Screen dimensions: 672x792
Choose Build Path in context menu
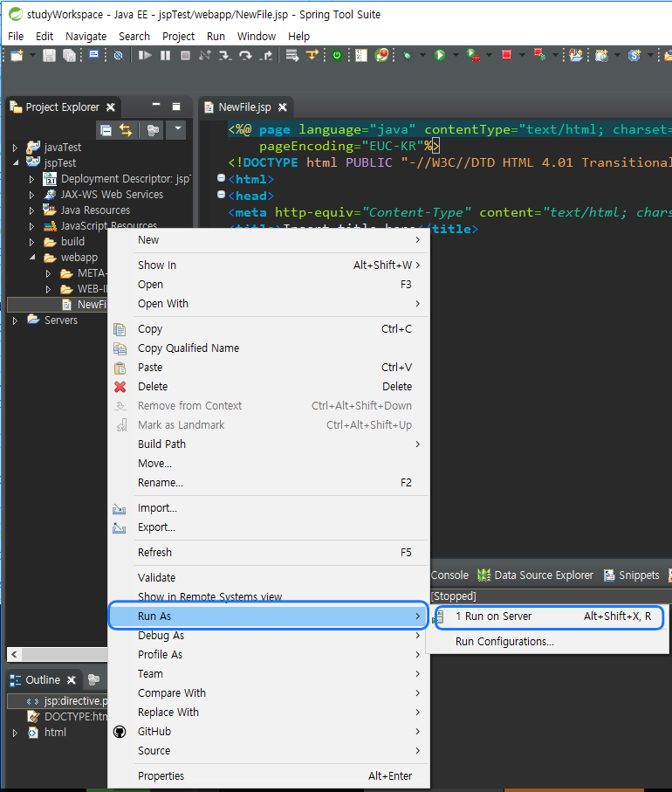point(269,444)
